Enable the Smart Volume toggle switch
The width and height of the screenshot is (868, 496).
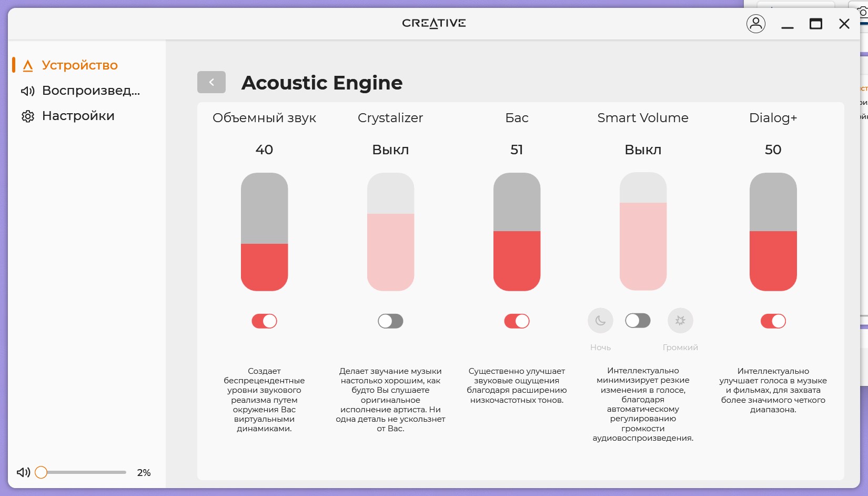pyautogui.click(x=638, y=321)
